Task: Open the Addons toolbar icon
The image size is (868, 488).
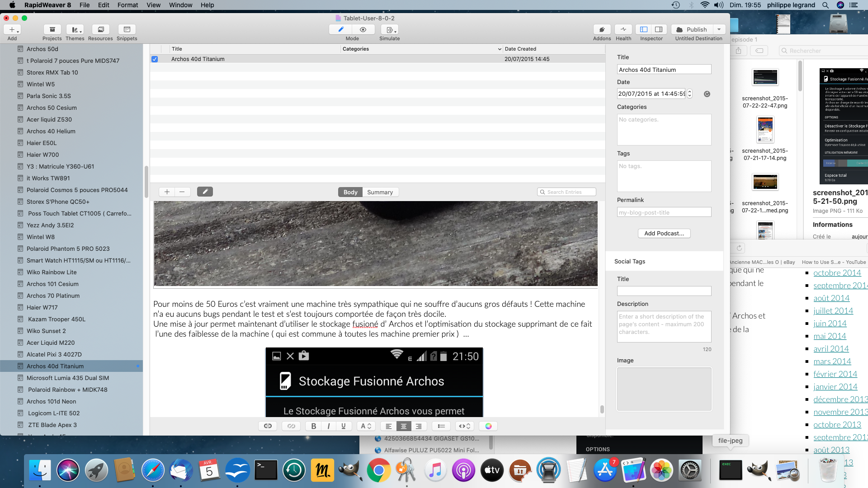Action: [x=602, y=29]
